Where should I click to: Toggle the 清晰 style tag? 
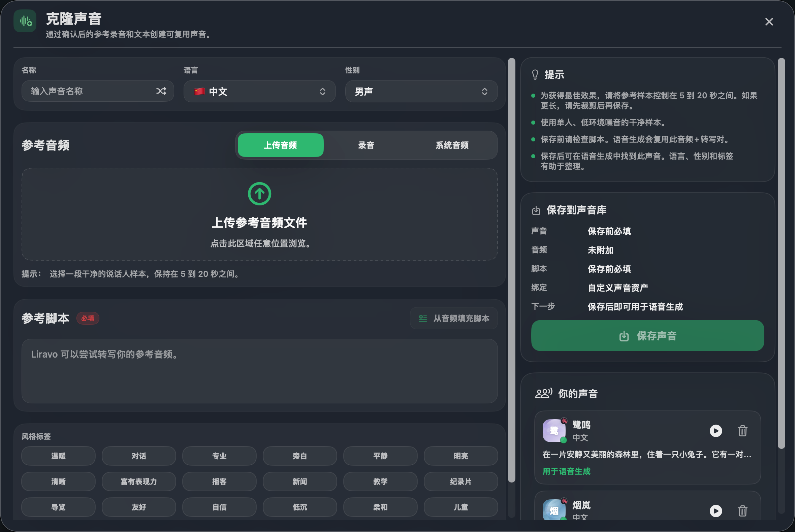click(x=58, y=481)
